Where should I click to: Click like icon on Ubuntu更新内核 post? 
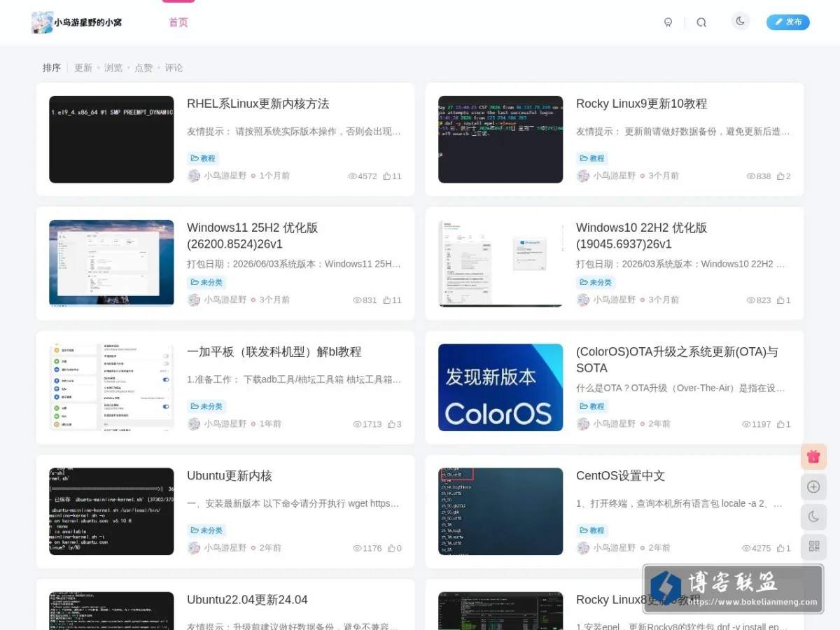[x=391, y=548]
